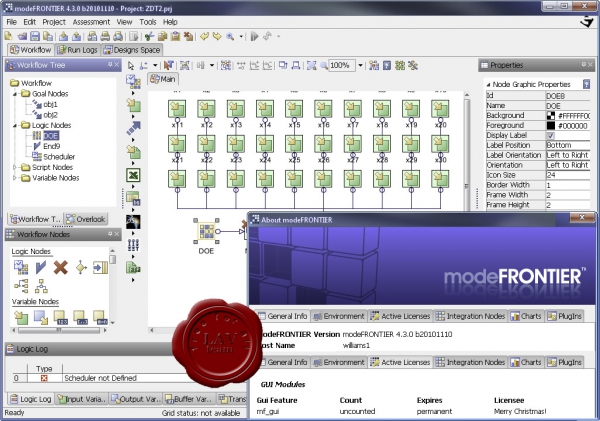The image size is (600, 421).
Task: Expand the Variable Nodes tree folder
Action: [15, 178]
